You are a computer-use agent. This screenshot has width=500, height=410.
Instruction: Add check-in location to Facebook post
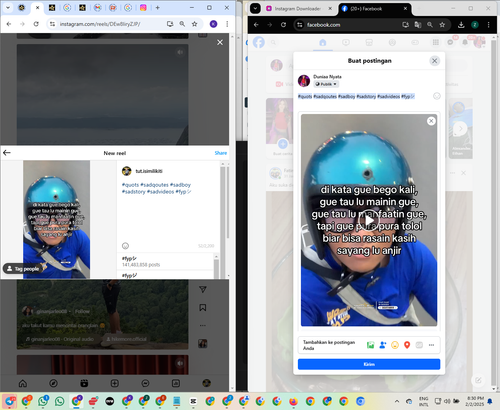pyautogui.click(x=407, y=345)
